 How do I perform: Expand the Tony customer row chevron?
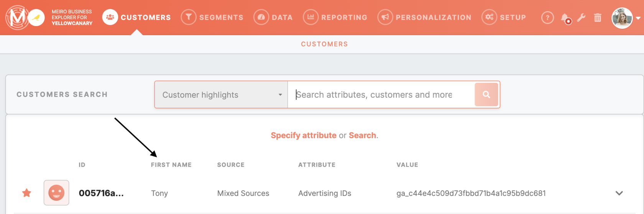point(619,193)
